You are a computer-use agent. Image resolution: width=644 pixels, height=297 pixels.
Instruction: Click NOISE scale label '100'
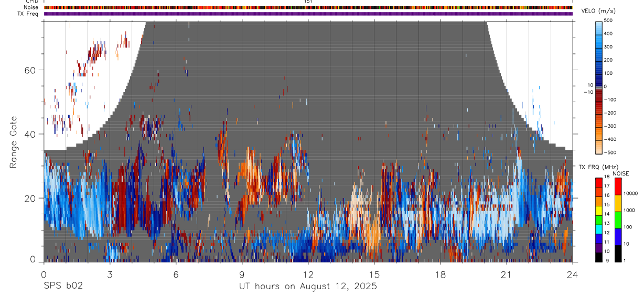[627, 227]
